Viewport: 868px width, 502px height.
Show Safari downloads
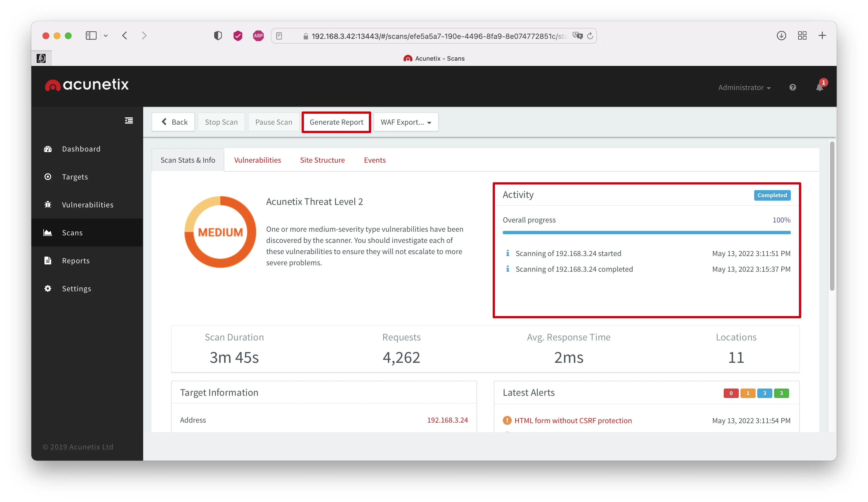781,35
